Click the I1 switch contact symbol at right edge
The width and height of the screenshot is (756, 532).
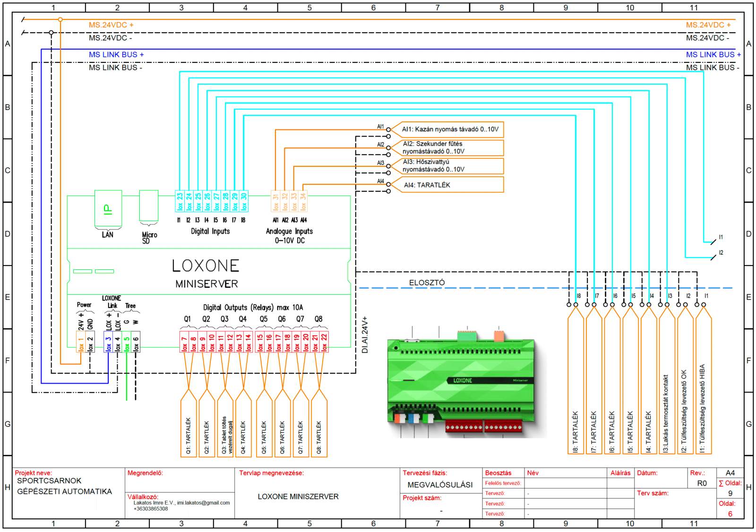click(713, 241)
